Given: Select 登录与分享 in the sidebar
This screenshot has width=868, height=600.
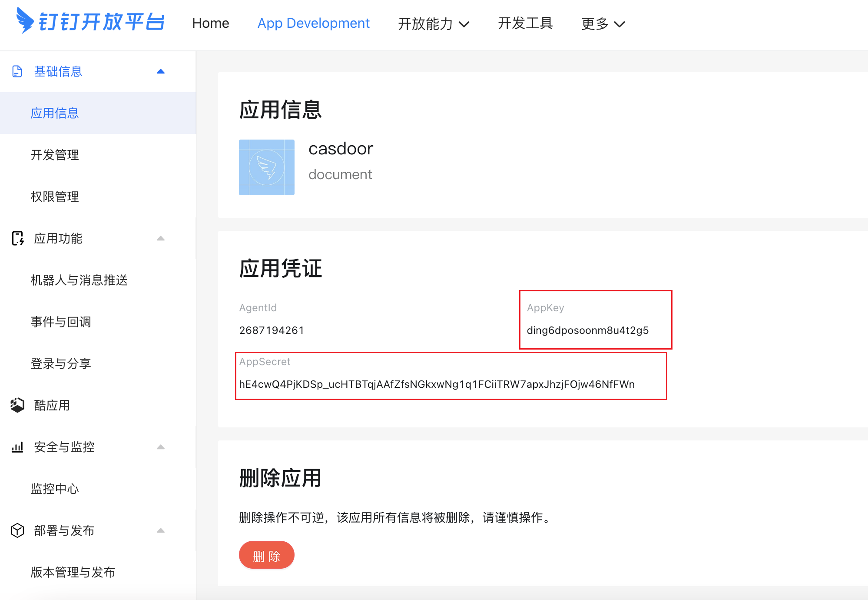Looking at the screenshot, I should (61, 363).
